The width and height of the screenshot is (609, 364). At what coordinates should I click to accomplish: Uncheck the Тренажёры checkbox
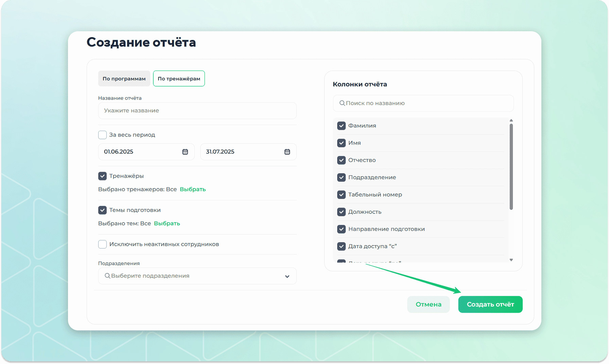(102, 176)
